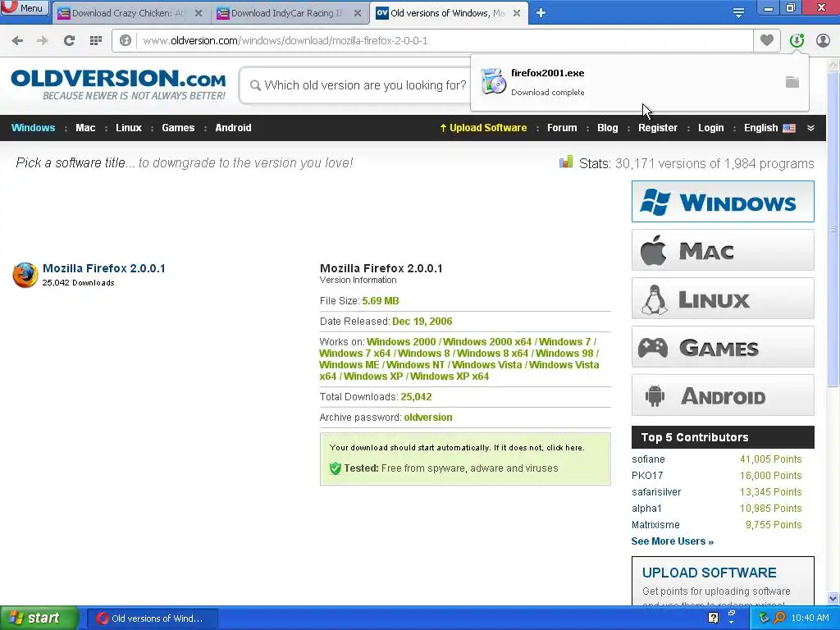Open the Windows nav menu item
Image resolution: width=840 pixels, height=630 pixels.
pos(33,128)
